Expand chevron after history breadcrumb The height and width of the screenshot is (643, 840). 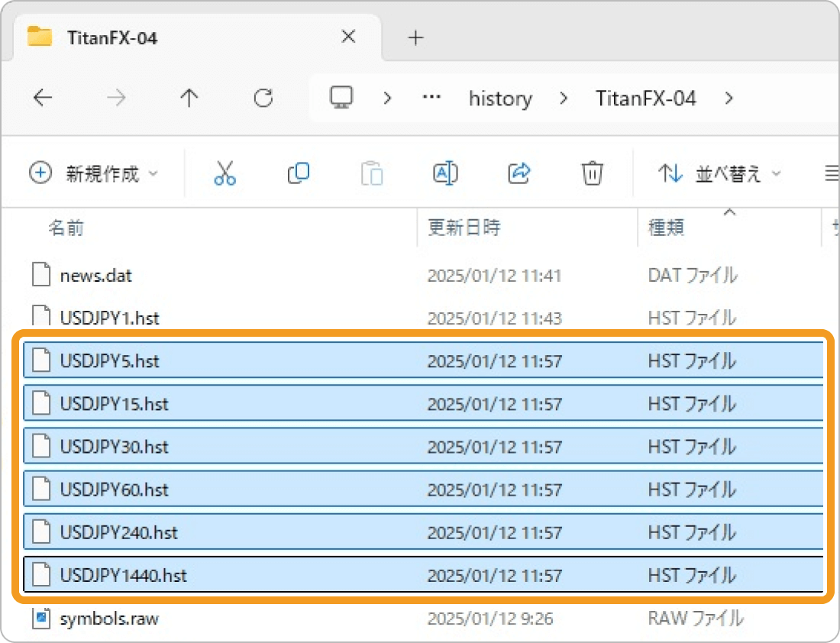pyautogui.click(x=563, y=98)
